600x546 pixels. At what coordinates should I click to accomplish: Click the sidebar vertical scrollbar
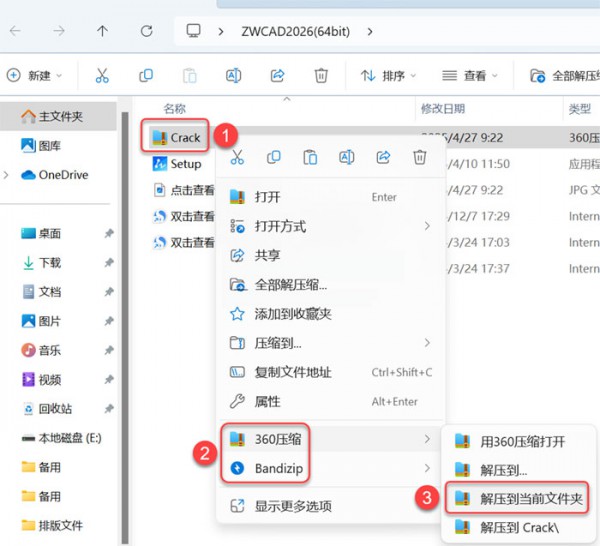[x=125, y=327]
